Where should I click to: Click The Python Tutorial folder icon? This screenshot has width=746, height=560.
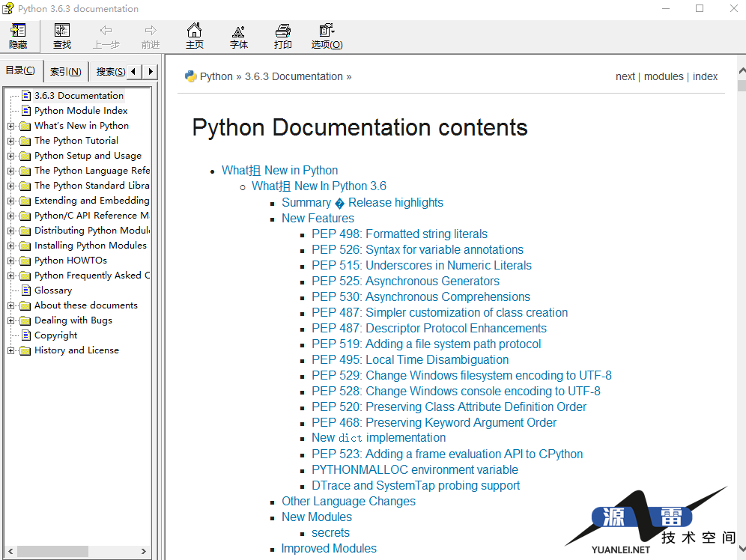click(25, 141)
